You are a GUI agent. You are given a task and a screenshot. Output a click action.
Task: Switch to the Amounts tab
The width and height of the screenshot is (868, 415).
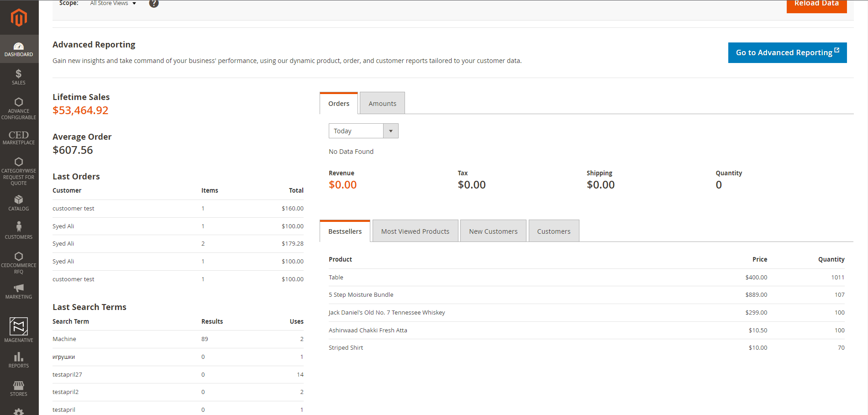pyautogui.click(x=382, y=103)
